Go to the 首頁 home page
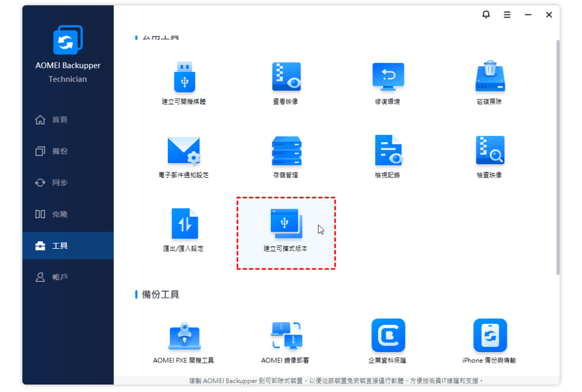The image size is (582, 392). coord(68,120)
